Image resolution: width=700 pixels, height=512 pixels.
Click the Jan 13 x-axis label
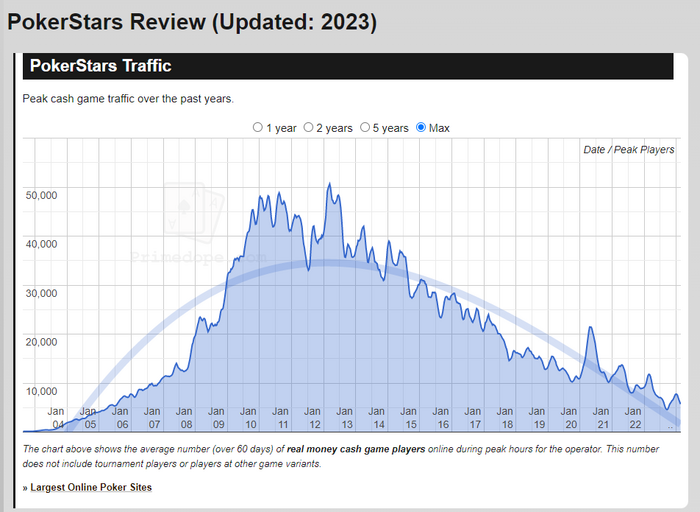(345, 418)
